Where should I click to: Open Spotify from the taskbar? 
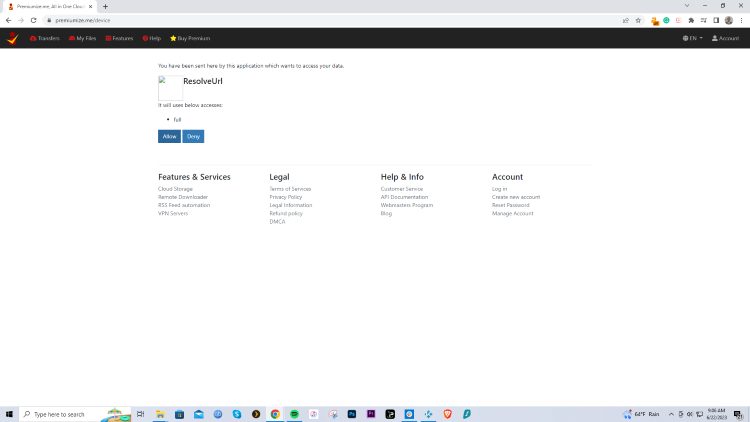294,414
